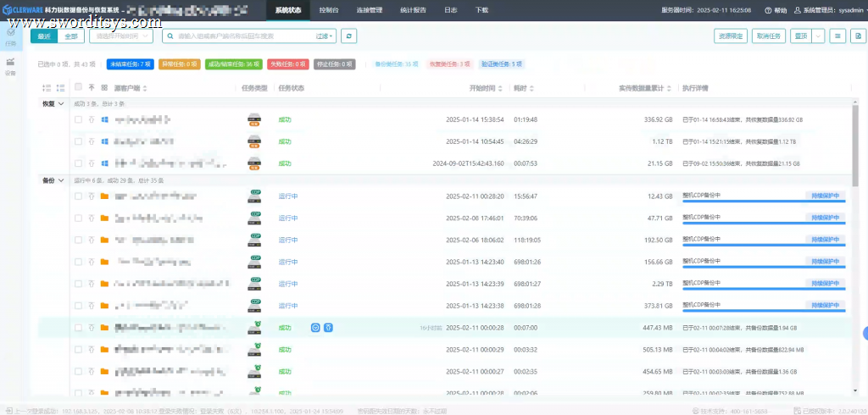Click the blue dropdown action icon in 00:07:00 row

pos(315,328)
